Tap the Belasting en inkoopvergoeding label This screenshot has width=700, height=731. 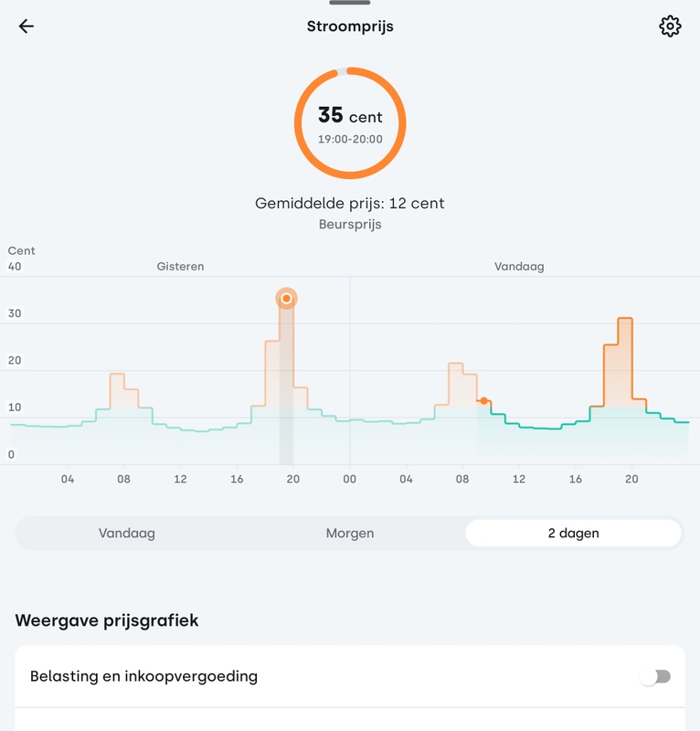[x=144, y=677]
